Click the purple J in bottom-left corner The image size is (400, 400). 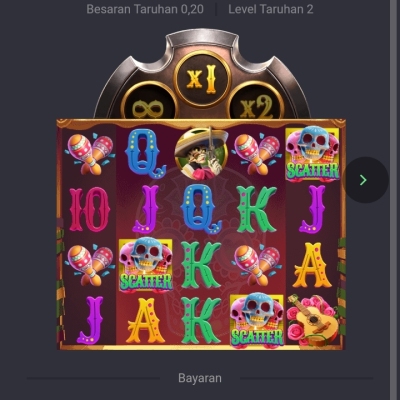(90, 320)
